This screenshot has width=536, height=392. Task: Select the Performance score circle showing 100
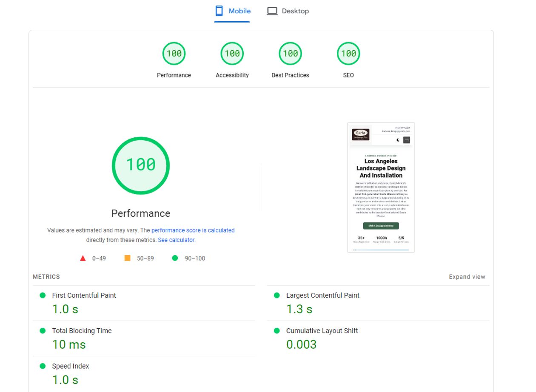pos(174,53)
